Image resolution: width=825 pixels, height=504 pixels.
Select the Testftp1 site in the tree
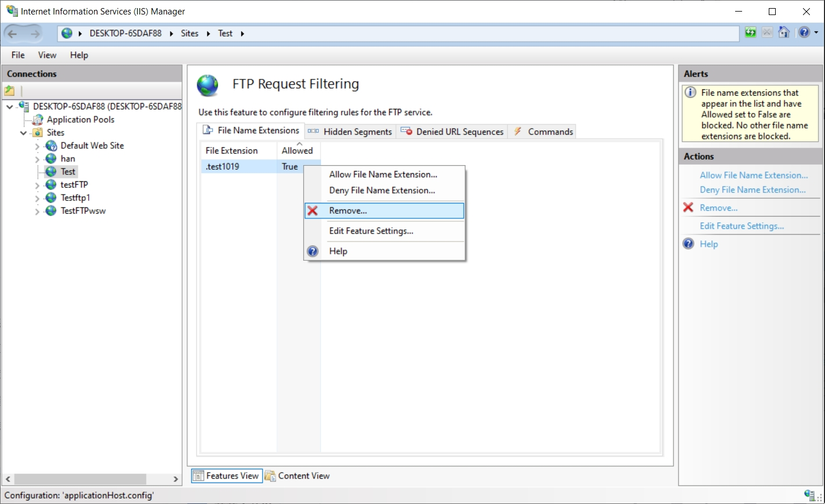click(75, 198)
